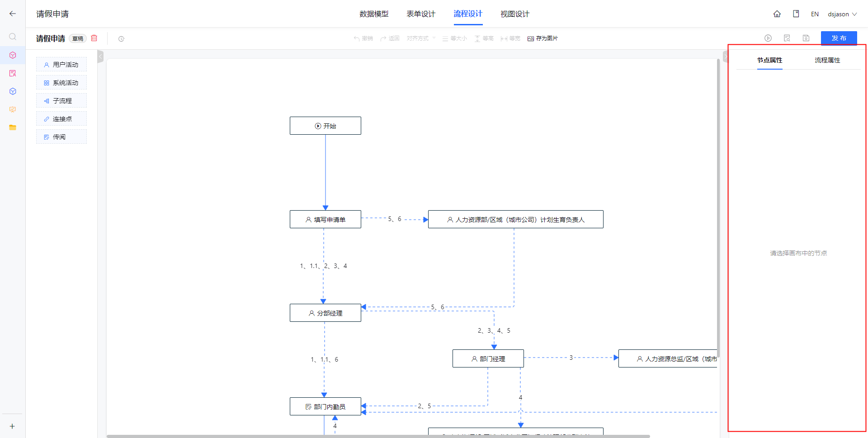868x438 pixels.
Task: Select 传阅 palette item
Action: [61, 137]
